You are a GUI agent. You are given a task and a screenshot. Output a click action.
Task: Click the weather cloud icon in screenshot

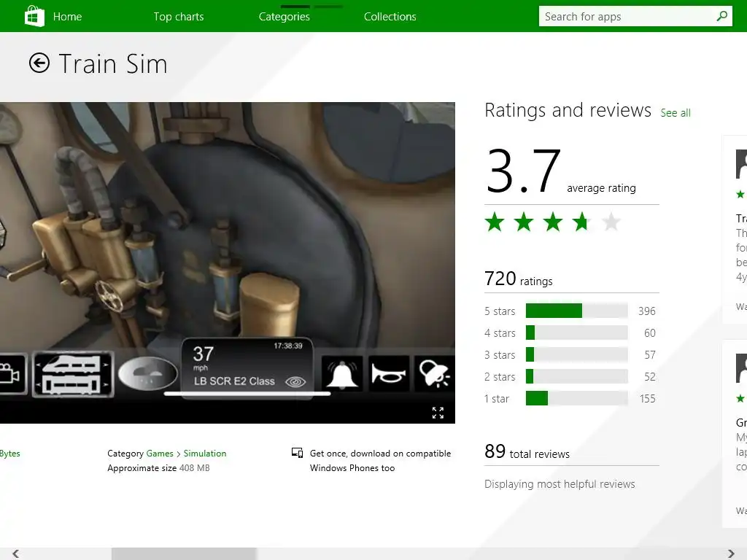coord(147,374)
